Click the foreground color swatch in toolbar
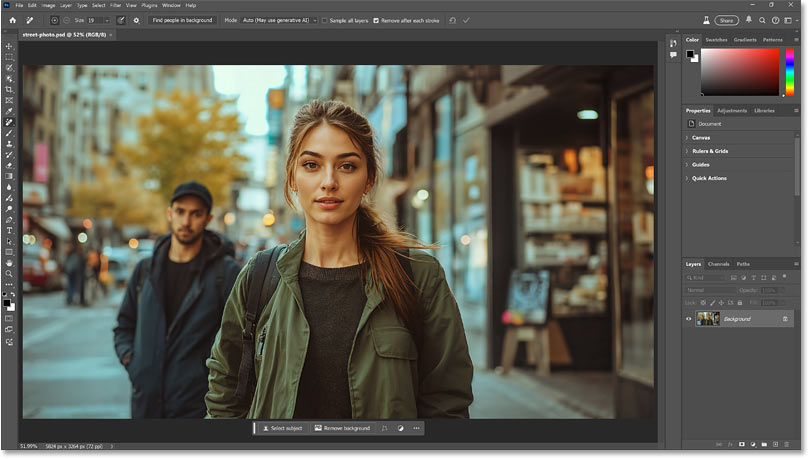 pyautogui.click(x=7, y=303)
